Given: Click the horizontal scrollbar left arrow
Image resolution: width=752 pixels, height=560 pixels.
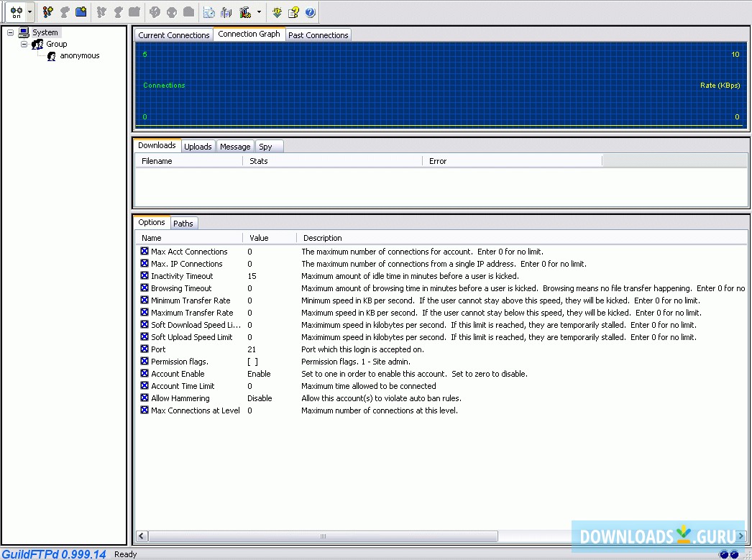Looking at the screenshot, I should pos(141,536).
